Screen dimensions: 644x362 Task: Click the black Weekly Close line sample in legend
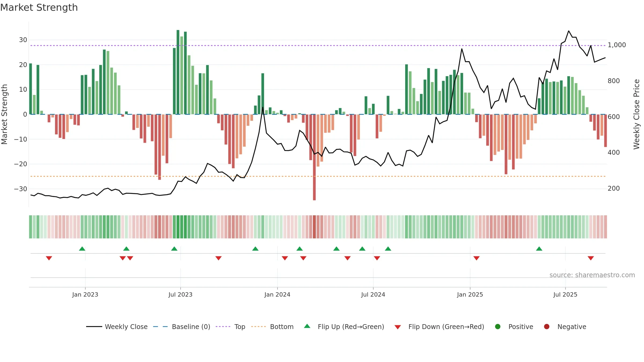pyautogui.click(x=94, y=327)
